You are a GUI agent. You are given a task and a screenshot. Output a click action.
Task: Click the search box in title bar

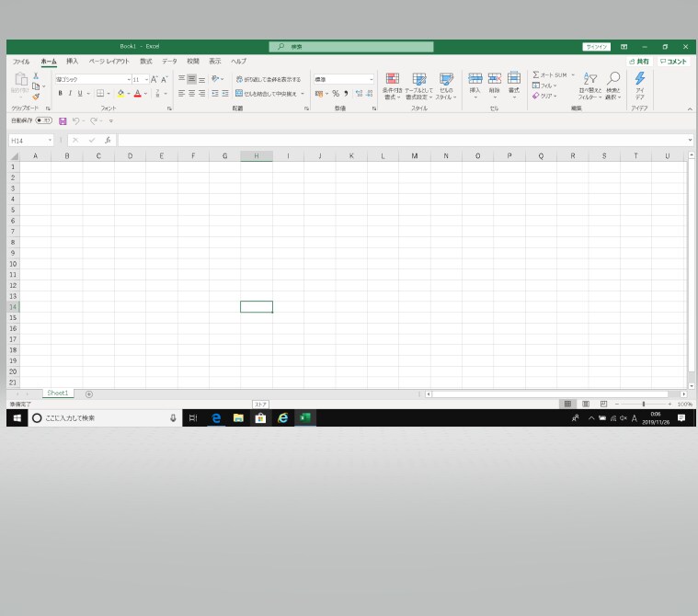coord(351,47)
